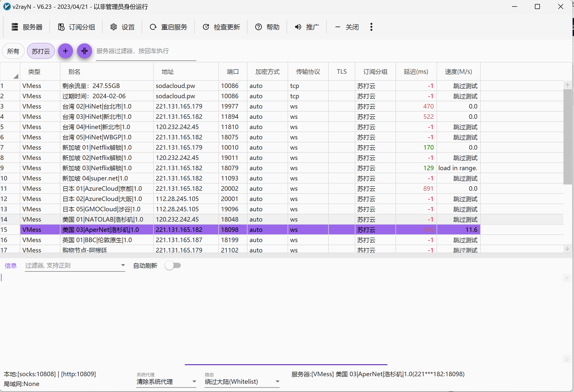The height and width of the screenshot is (392, 574).
Task: Click 检查更新 check for updates
Action: (221, 27)
